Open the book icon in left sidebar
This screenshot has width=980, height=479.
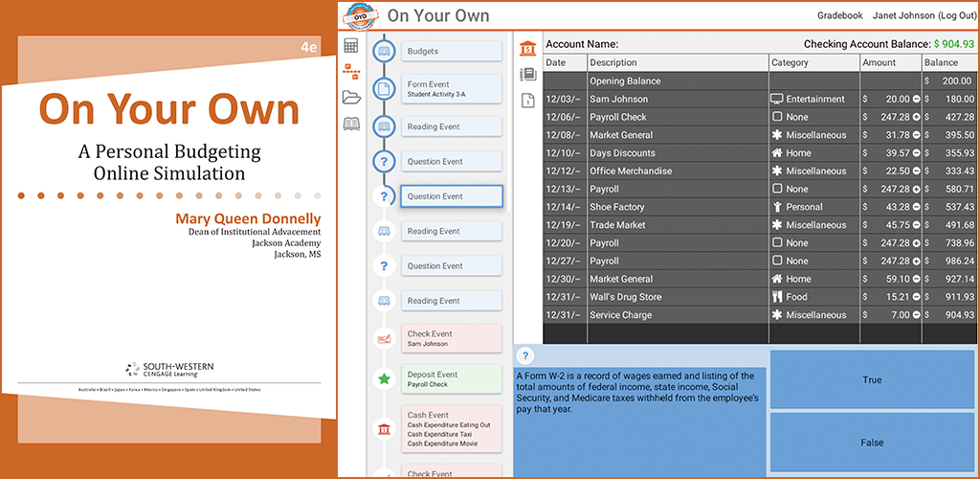[x=352, y=124]
